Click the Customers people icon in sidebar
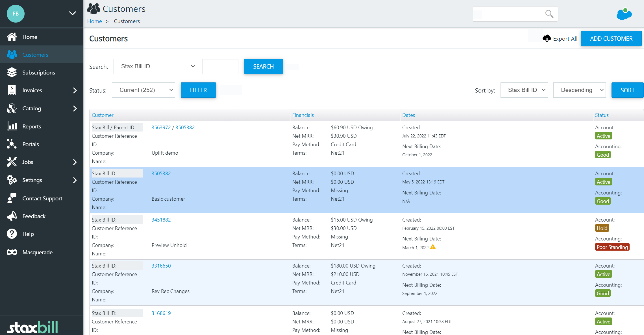644x335 pixels. click(x=12, y=54)
